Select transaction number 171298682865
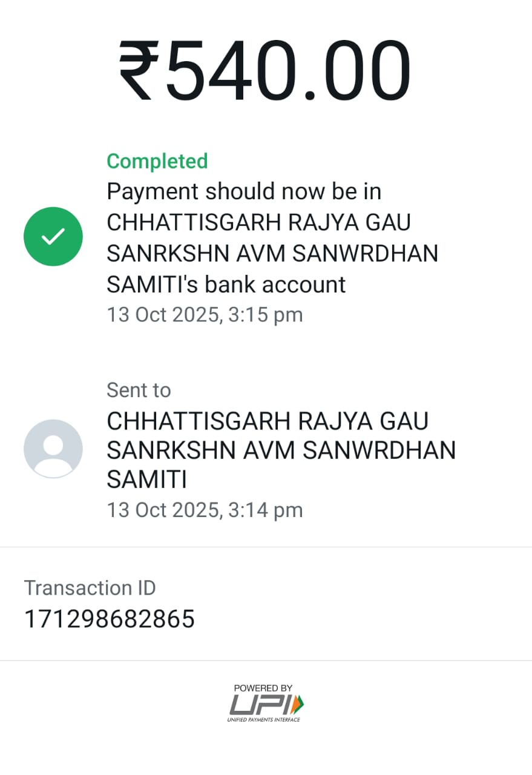 click(110, 619)
